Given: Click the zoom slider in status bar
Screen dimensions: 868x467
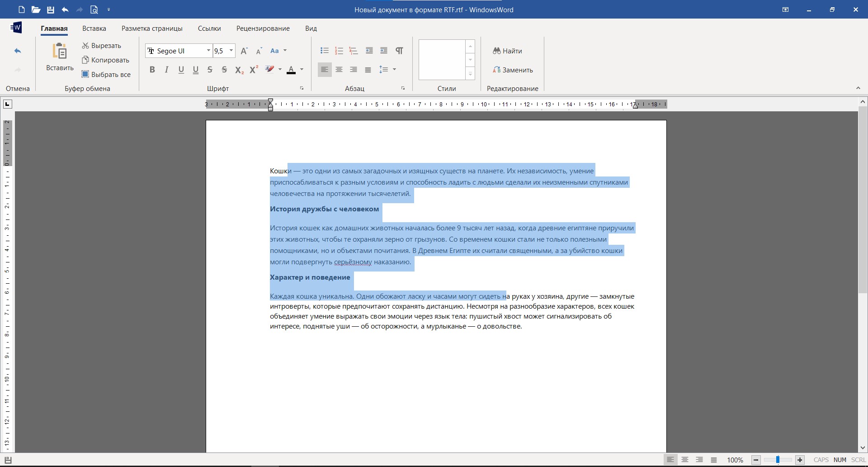Looking at the screenshot, I should point(778,460).
